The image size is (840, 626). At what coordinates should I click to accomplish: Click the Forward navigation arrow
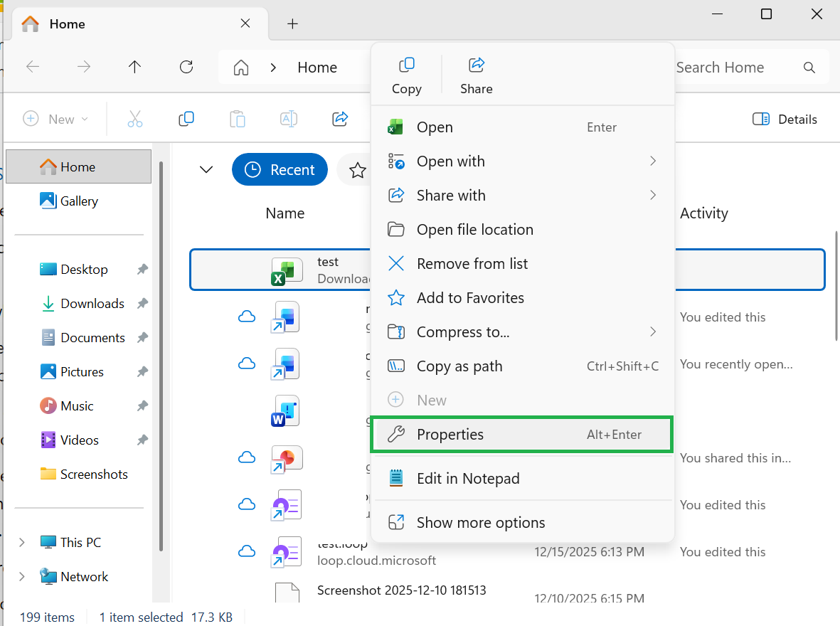point(83,67)
